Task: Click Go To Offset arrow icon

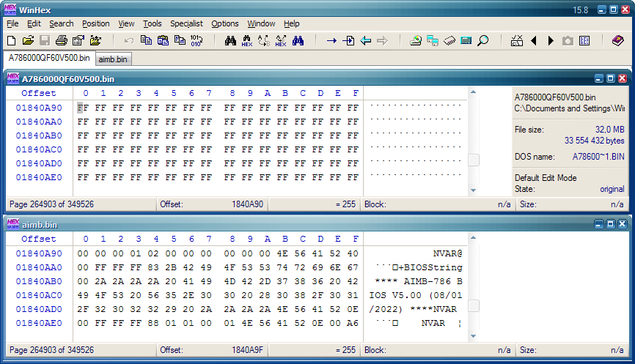Action: point(331,40)
